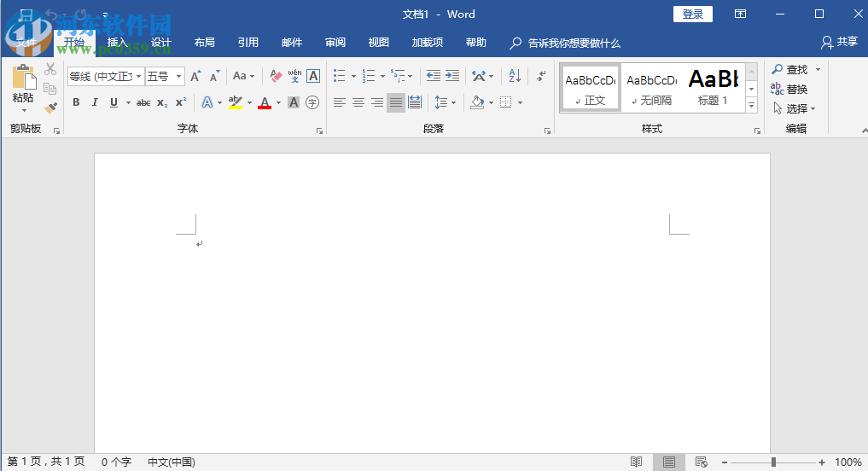Apply strikethrough formatting
The width and height of the screenshot is (868, 471).
click(x=143, y=102)
